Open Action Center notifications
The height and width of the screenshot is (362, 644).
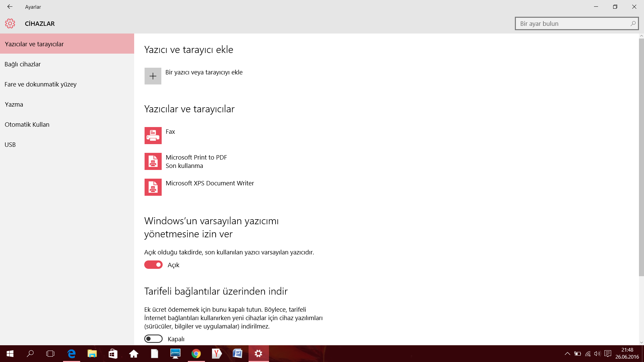pyautogui.click(x=608, y=354)
